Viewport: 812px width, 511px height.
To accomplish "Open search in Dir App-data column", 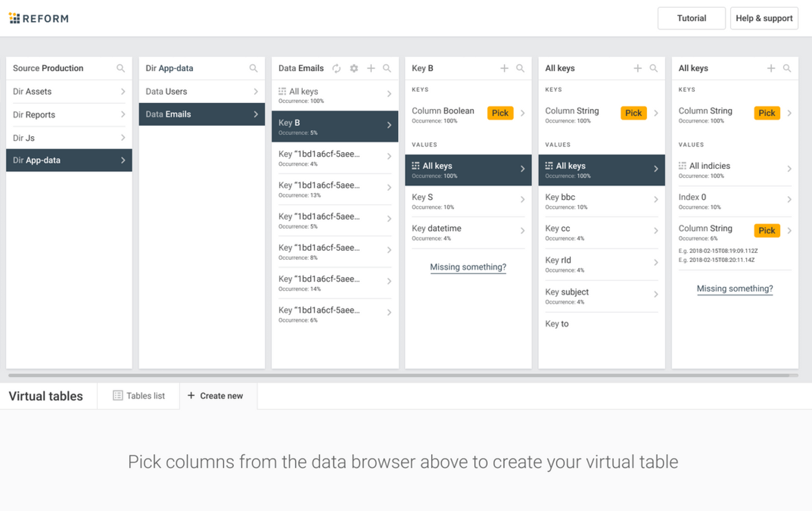I will coord(254,68).
